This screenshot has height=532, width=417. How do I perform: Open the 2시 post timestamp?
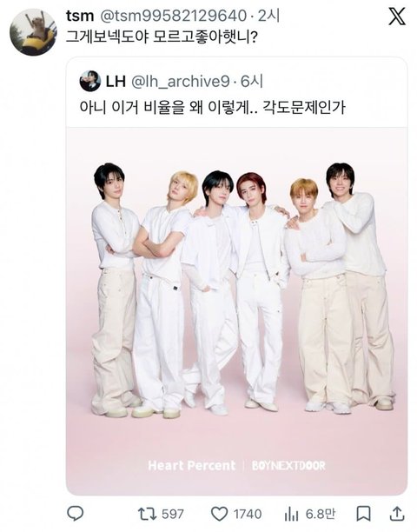268,16
